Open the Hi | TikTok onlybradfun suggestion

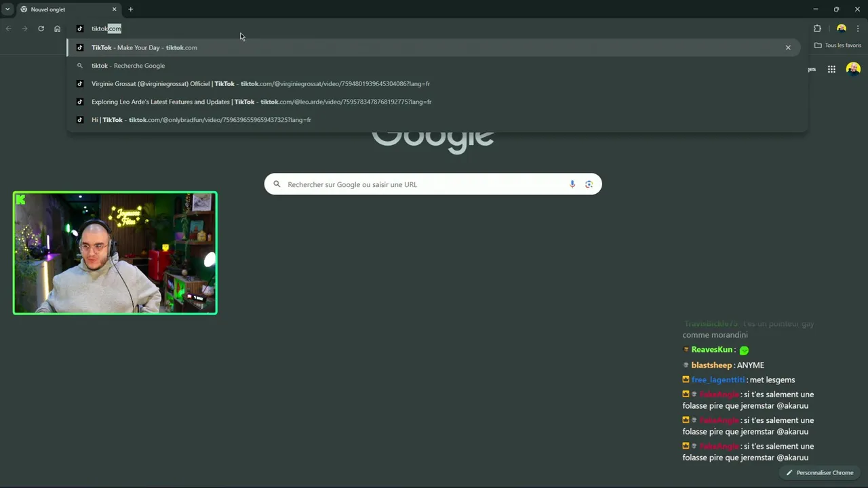pyautogui.click(x=434, y=120)
